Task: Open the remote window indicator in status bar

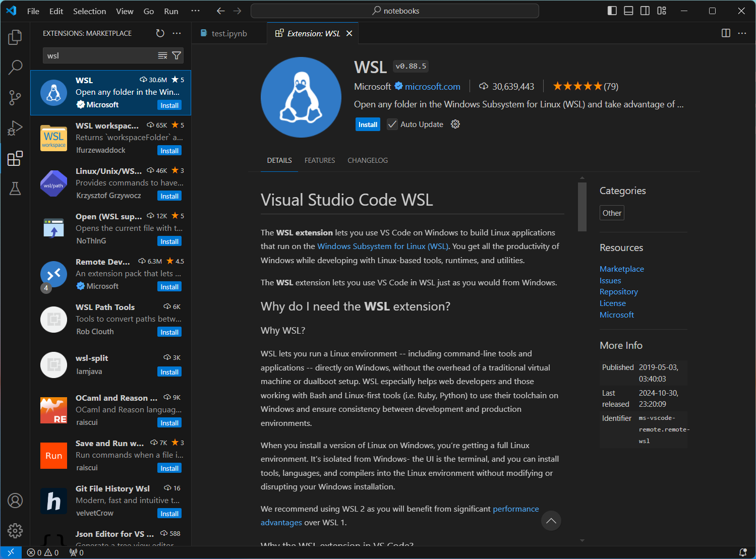Action: coord(11,552)
